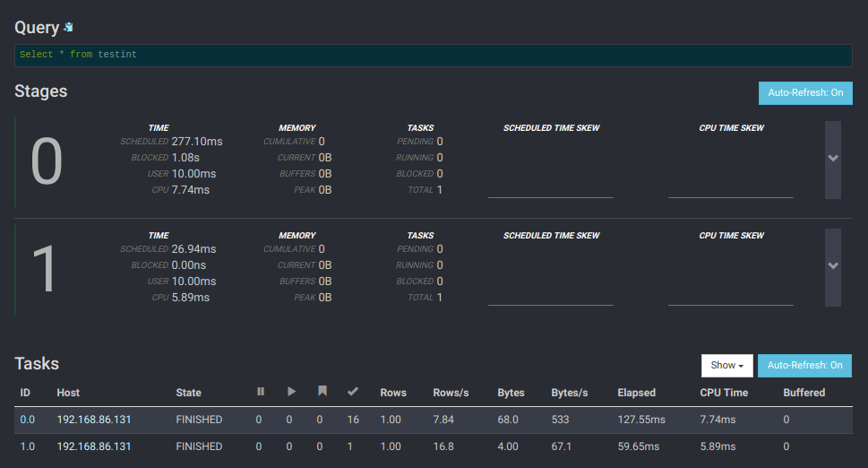
Task: Open the Show dropdown in Tasks
Action: click(726, 366)
